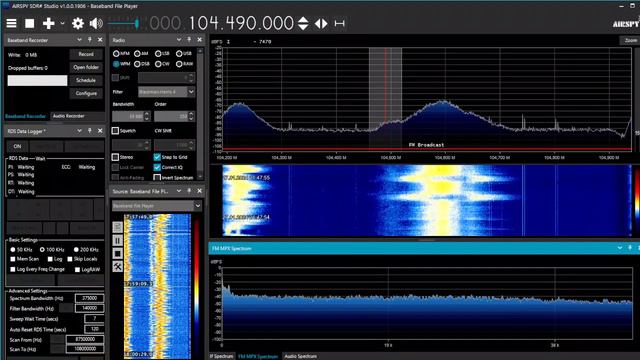Open the dropdown arrow beside the plus icon
This screenshot has width=640, height=360.
(62, 23)
